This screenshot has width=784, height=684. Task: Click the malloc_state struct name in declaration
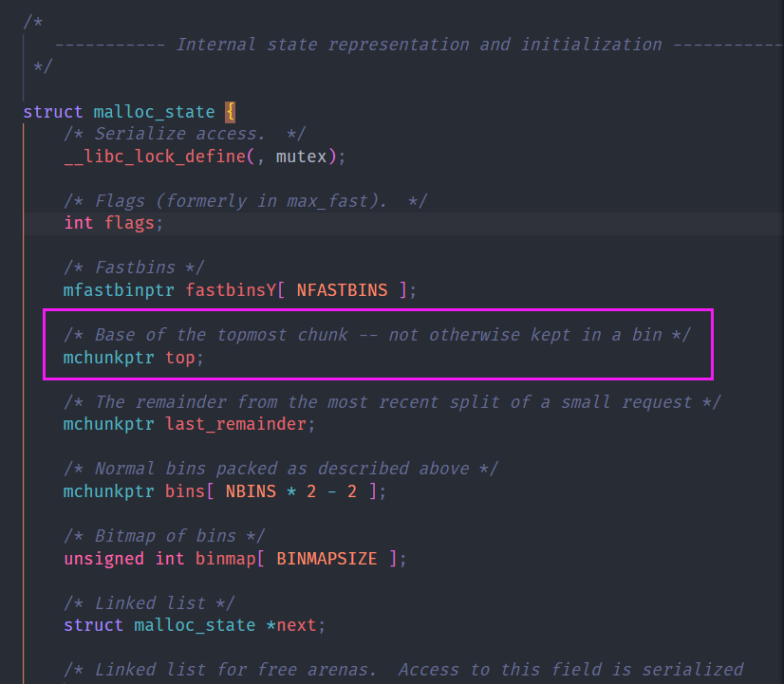coord(154,112)
